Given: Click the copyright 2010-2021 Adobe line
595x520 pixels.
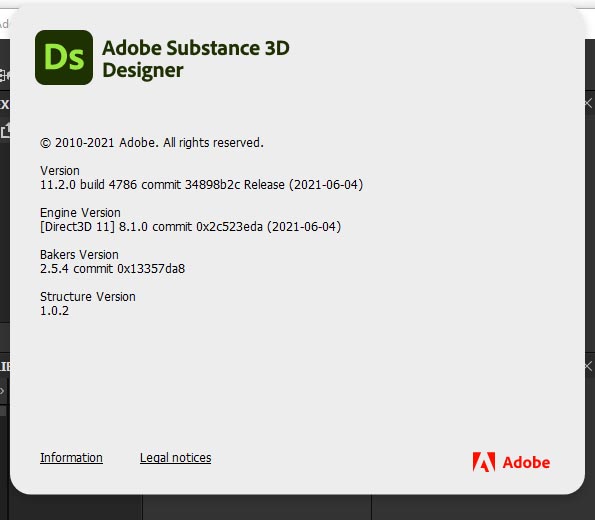Looking at the screenshot, I should tap(152, 143).
